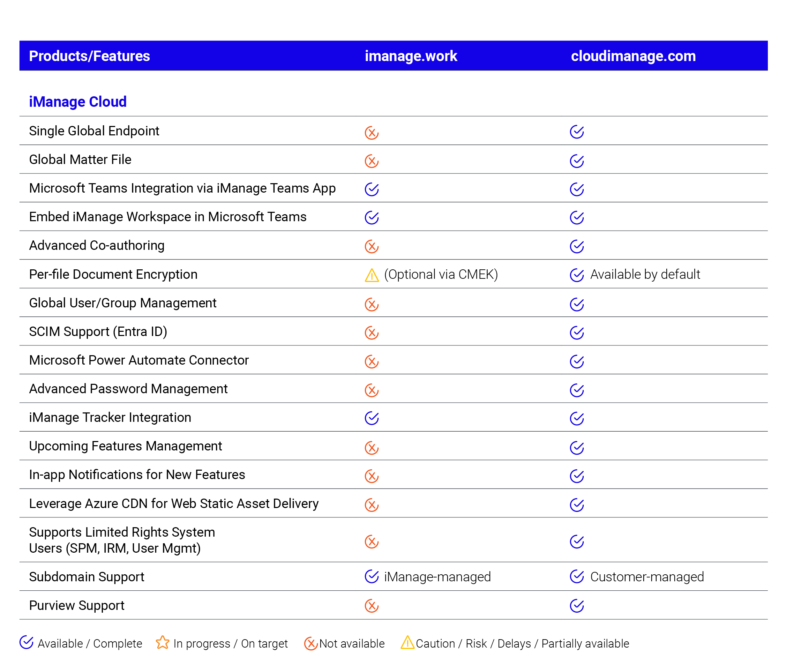Screen dimensions: 786x672
Task: Click the 'Available by default' text
Action: click(x=645, y=274)
